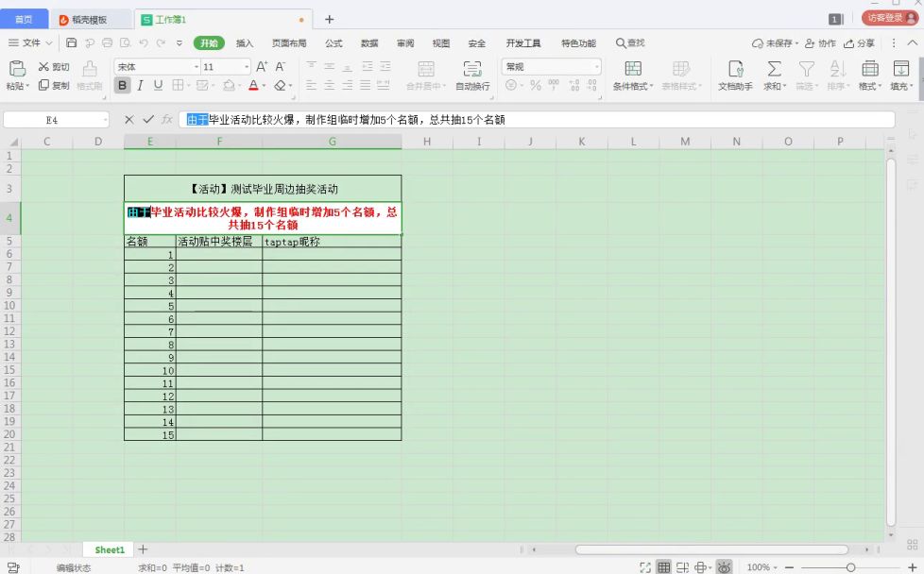Toggle Bold formatting button
The height and width of the screenshot is (574, 924).
122,86
